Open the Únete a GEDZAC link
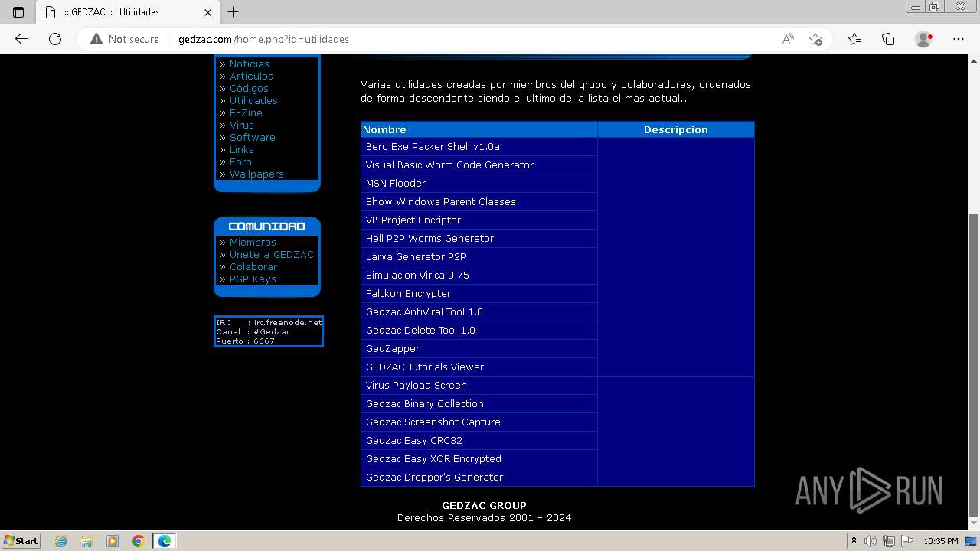This screenshot has height=551, width=980. pyautogui.click(x=271, y=254)
